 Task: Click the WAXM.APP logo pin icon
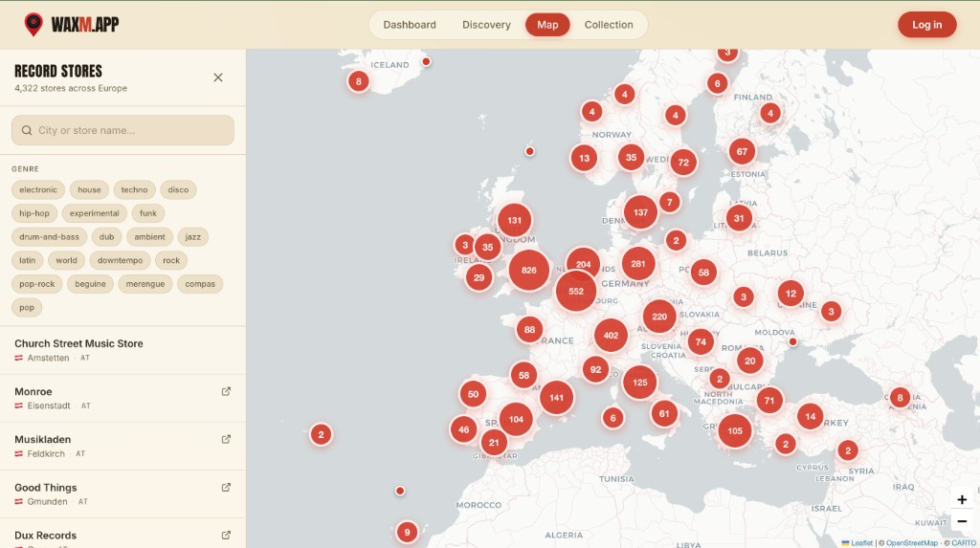pos(33,24)
